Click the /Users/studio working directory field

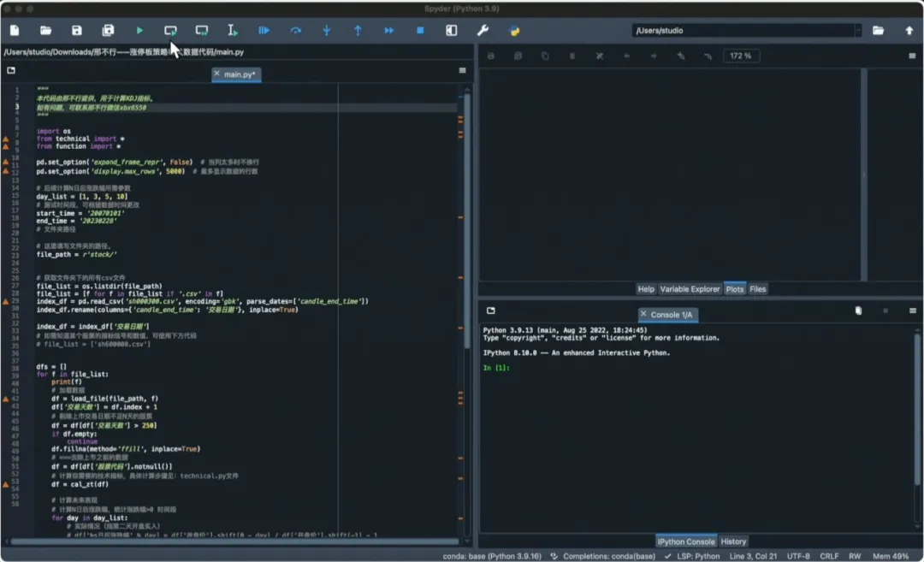point(743,31)
